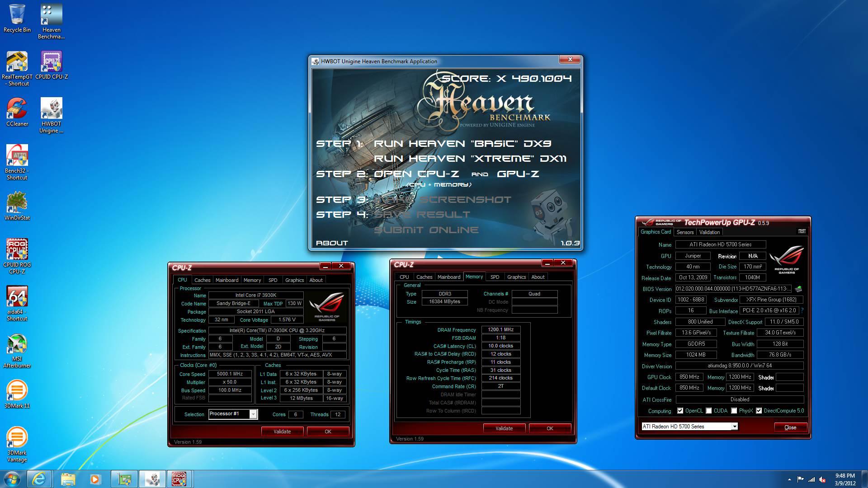868x488 pixels.
Task: Click ABOUT in the Heaven application
Action: (332, 243)
